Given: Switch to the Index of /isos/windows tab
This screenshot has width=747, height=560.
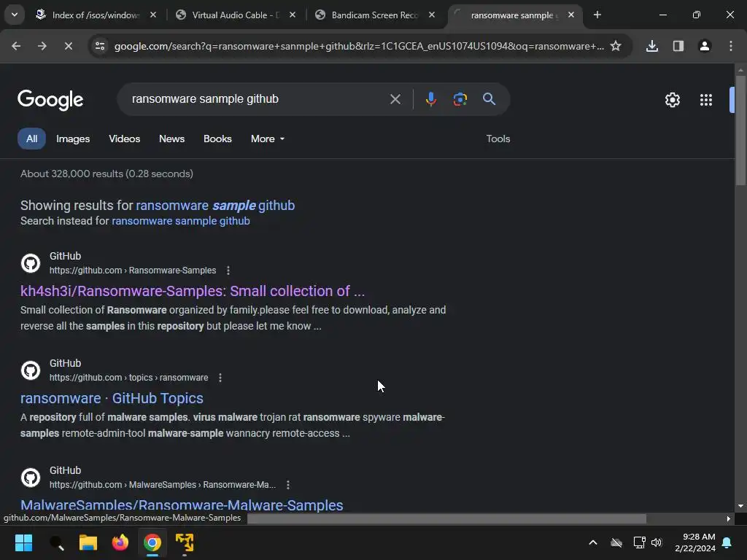Looking at the screenshot, I should 96,15.
